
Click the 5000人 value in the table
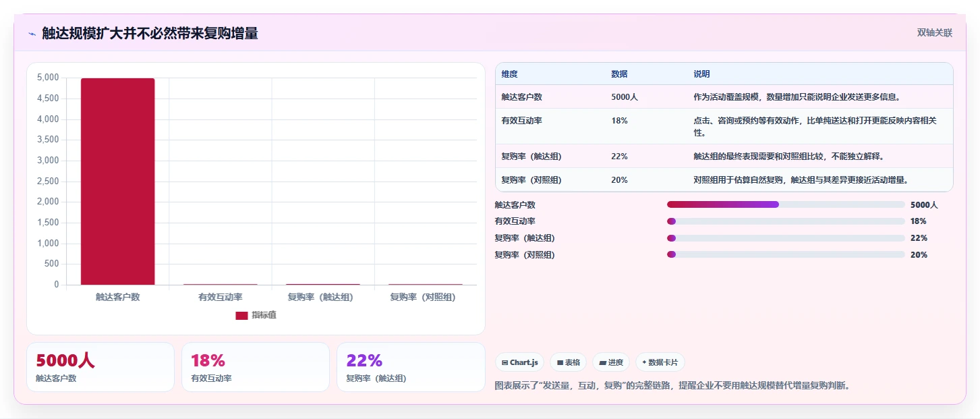tap(625, 97)
